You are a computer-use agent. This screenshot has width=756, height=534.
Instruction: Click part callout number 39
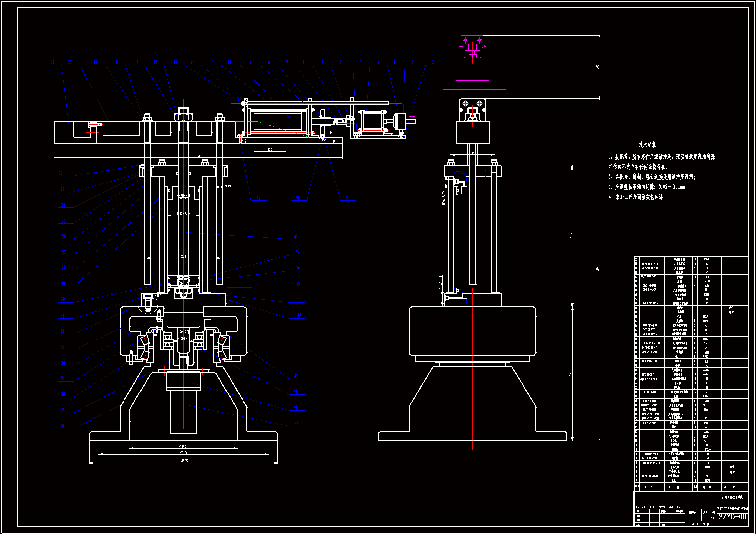296,424
